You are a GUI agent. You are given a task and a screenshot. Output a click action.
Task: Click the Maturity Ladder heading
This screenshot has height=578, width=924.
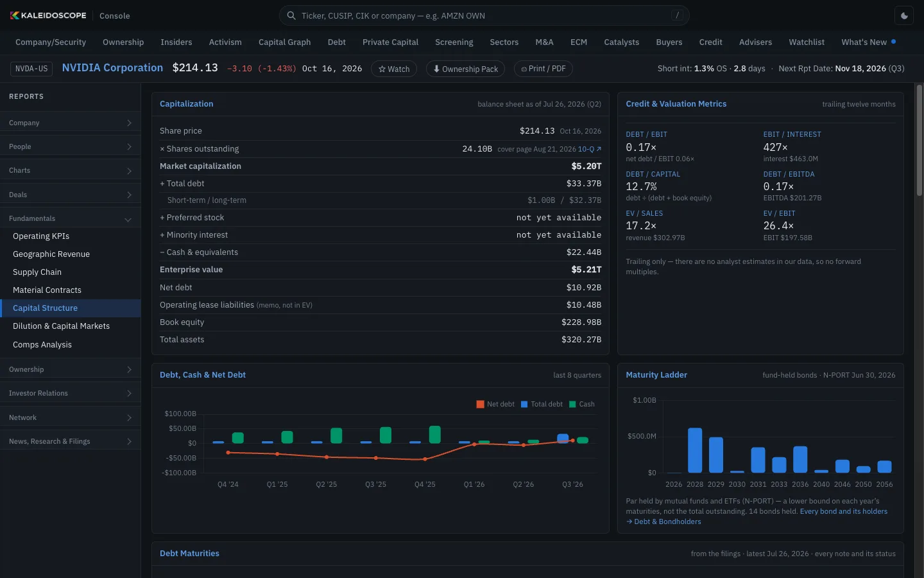tap(656, 375)
